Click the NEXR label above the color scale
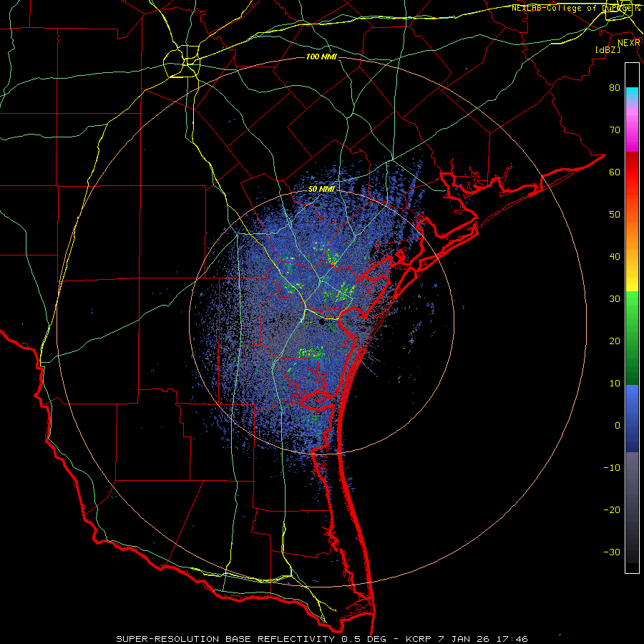Screen dimensions: 644x644 pyautogui.click(x=629, y=43)
